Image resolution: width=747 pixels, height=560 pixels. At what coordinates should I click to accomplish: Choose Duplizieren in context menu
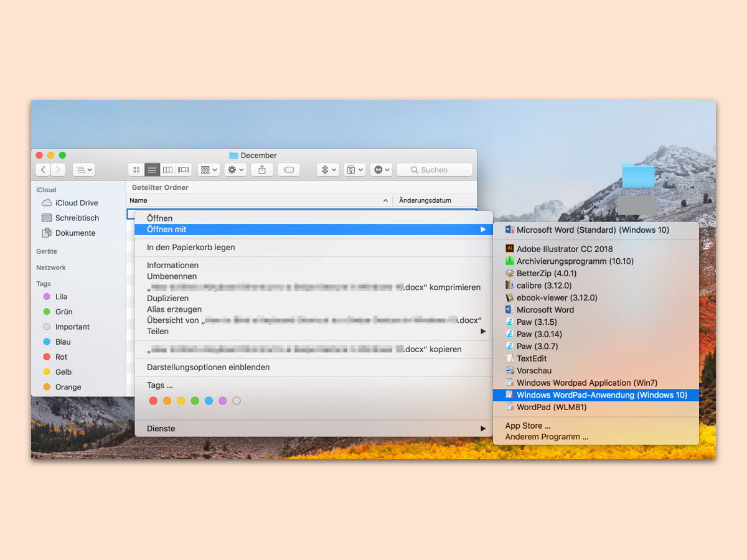pyautogui.click(x=314, y=298)
